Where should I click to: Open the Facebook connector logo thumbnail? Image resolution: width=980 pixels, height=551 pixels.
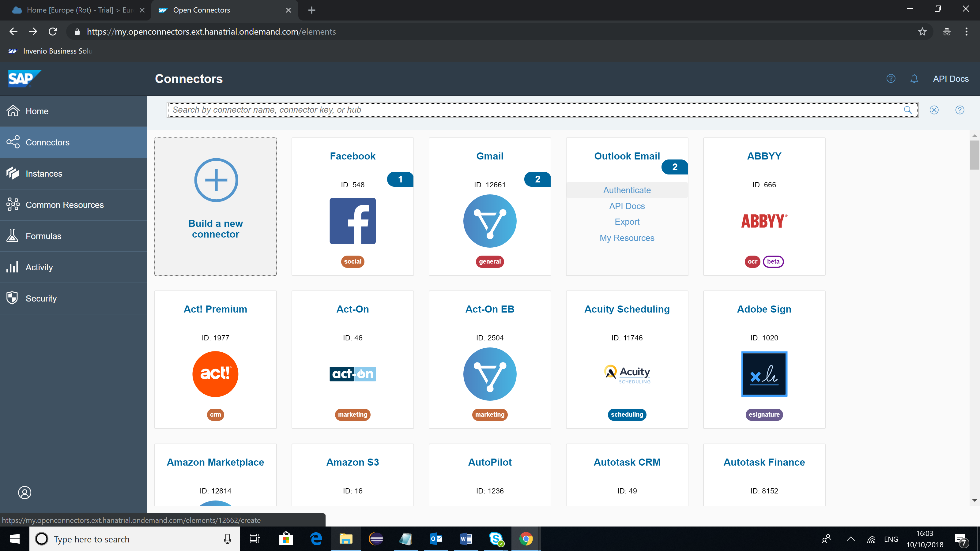[352, 221]
